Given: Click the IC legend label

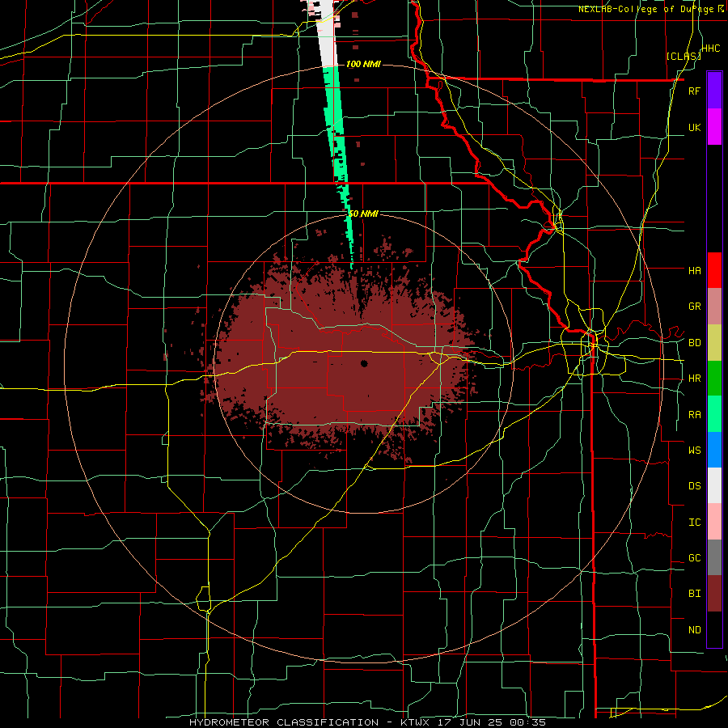Looking at the screenshot, I should coord(694,523).
